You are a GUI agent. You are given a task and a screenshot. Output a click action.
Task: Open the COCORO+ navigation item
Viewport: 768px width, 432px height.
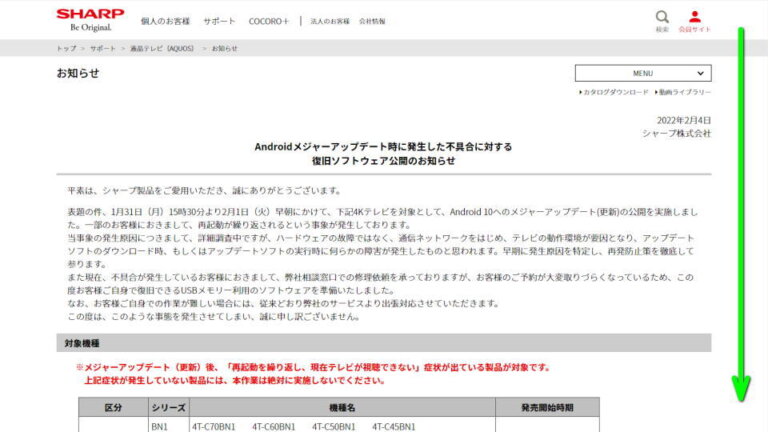[268, 20]
